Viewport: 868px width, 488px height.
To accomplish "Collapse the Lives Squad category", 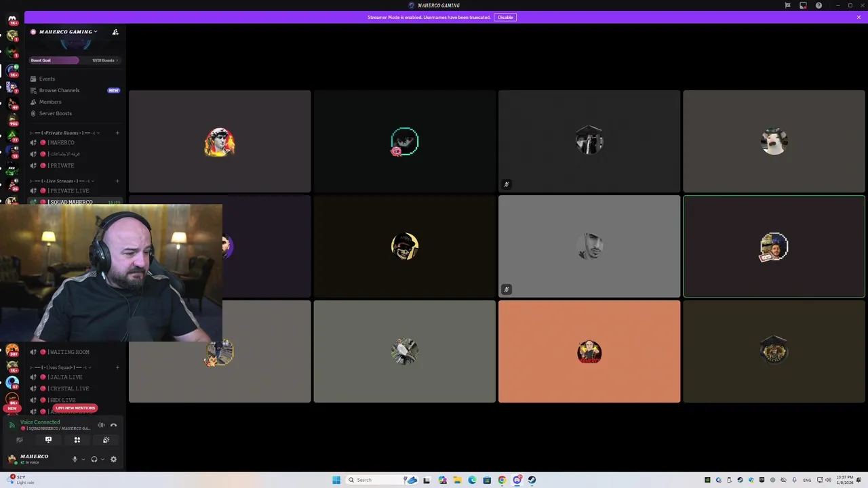I will click(60, 367).
